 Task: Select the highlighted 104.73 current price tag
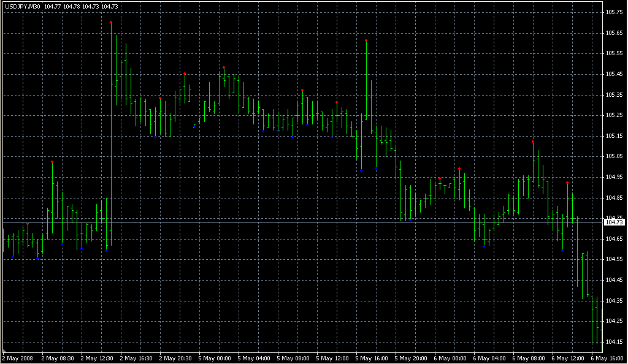(x=615, y=222)
